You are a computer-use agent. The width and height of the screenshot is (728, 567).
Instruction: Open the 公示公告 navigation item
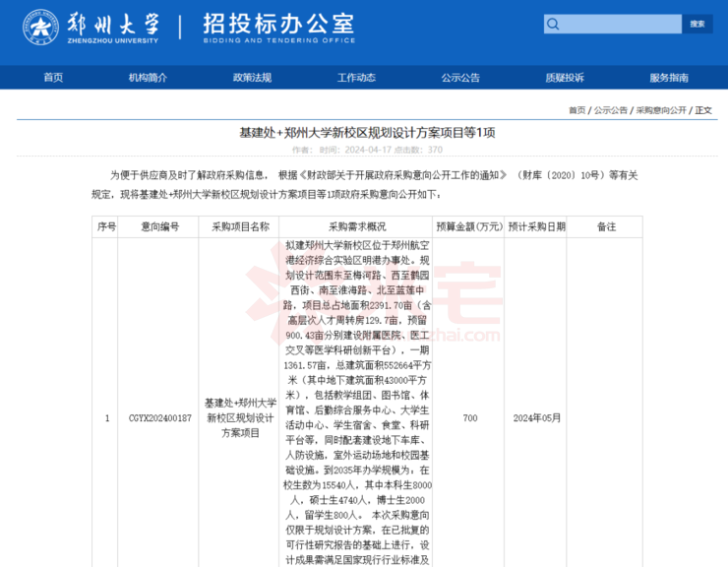[460, 78]
